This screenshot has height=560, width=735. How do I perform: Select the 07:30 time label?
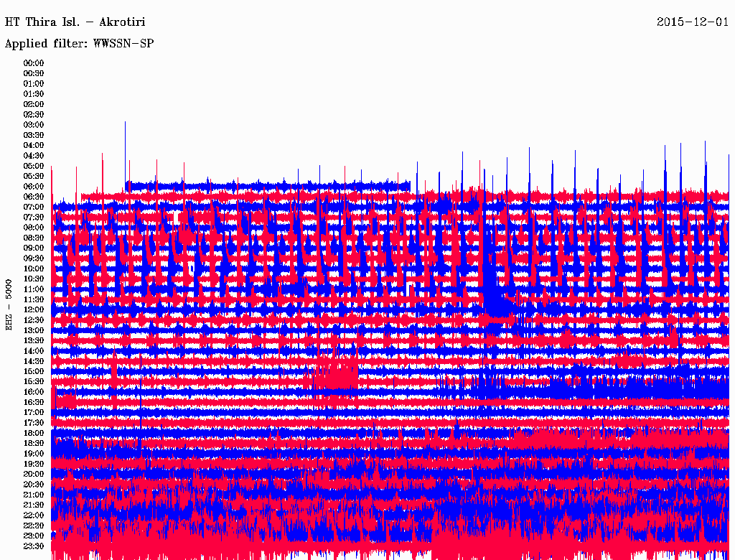coord(34,218)
